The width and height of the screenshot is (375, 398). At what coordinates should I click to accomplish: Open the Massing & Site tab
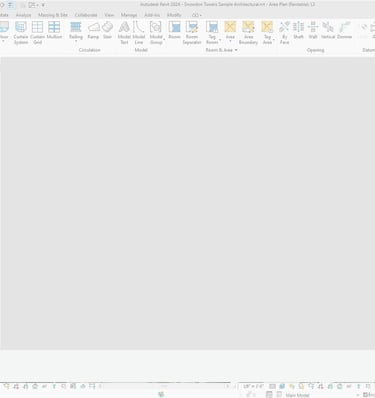(53, 15)
